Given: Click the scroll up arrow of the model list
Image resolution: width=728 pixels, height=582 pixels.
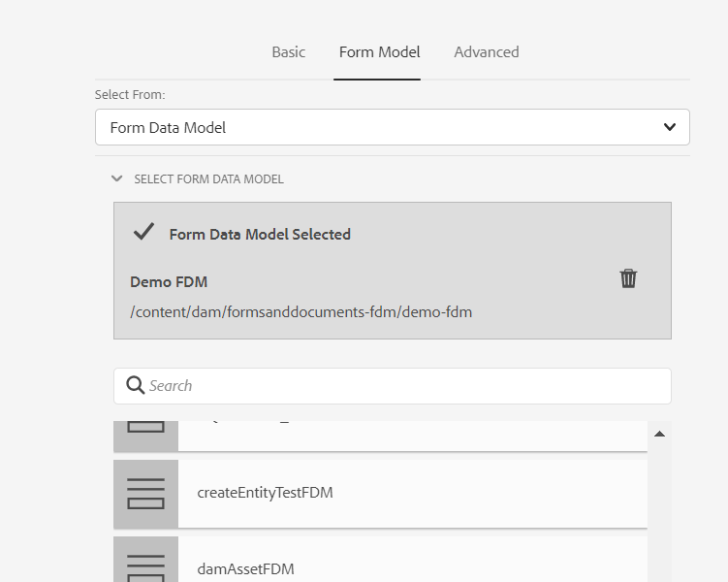Looking at the screenshot, I should 659,434.
